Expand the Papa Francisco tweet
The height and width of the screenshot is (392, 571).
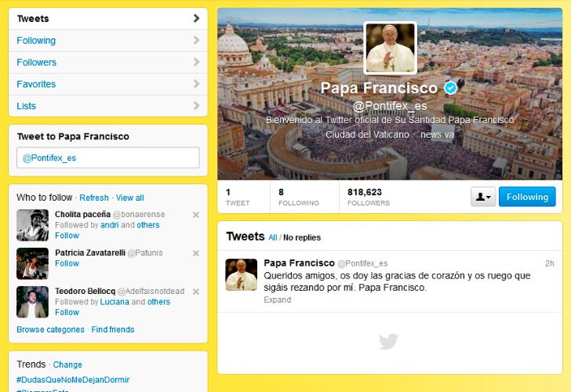pos(278,299)
